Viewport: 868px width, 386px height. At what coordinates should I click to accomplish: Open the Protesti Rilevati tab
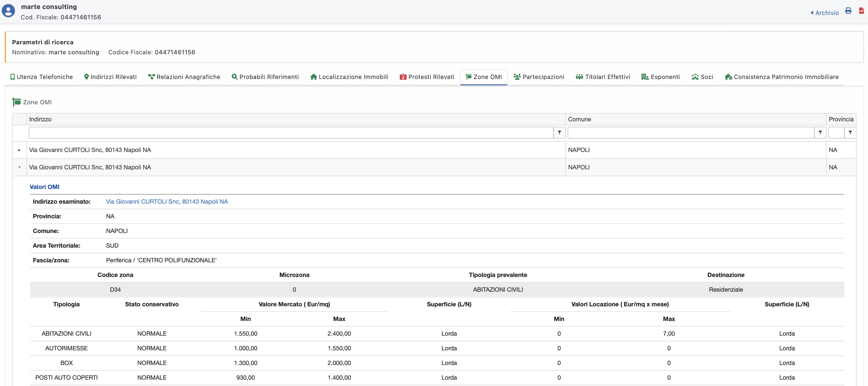click(x=427, y=77)
